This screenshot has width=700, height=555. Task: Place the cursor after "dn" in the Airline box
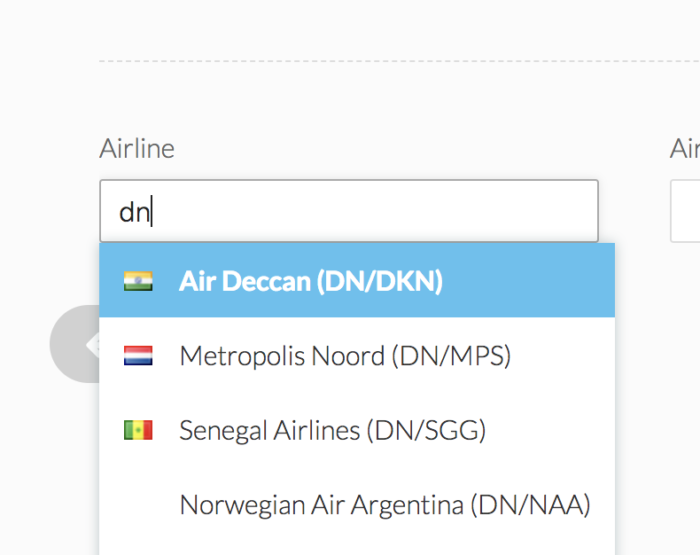(x=153, y=212)
